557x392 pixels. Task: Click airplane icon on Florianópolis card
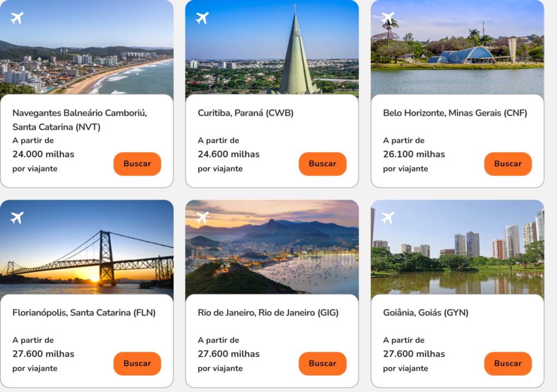point(17,218)
